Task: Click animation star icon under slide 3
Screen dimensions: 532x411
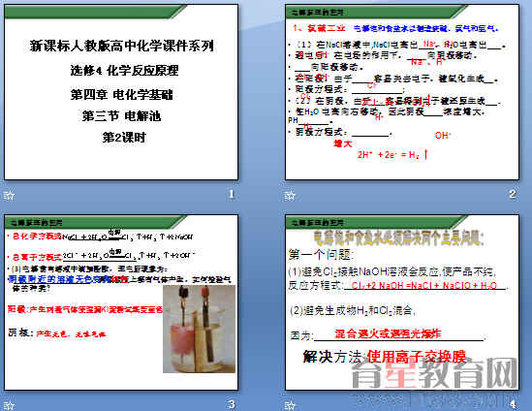Action: pyautogui.click(x=9, y=405)
